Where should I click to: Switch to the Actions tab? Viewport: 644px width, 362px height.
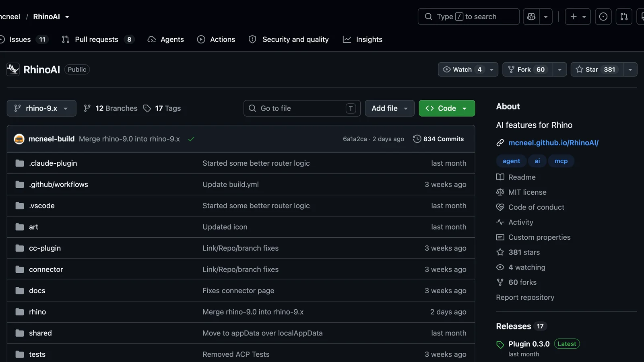pyautogui.click(x=216, y=39)
